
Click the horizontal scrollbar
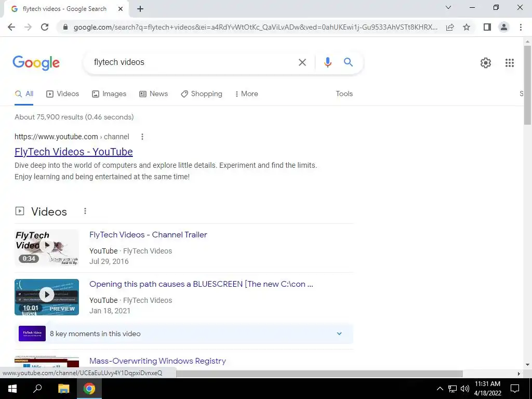(x=319, y=374)
